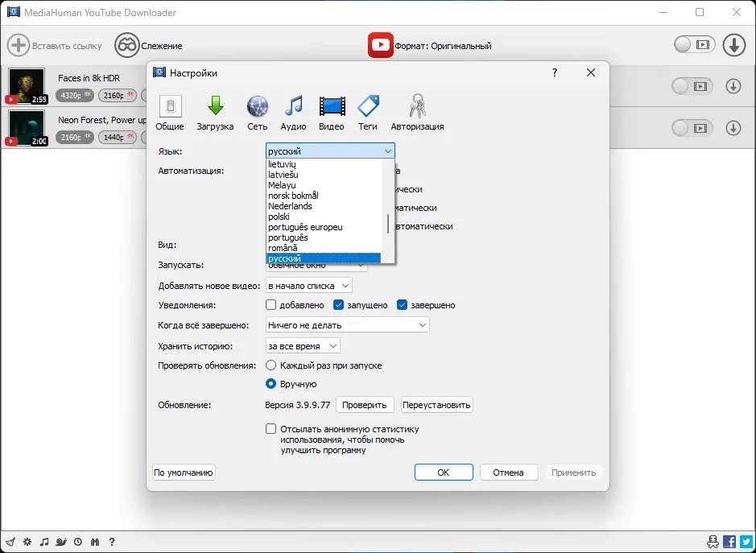
Task: Select the Вручную radio button
Action: 271,384
